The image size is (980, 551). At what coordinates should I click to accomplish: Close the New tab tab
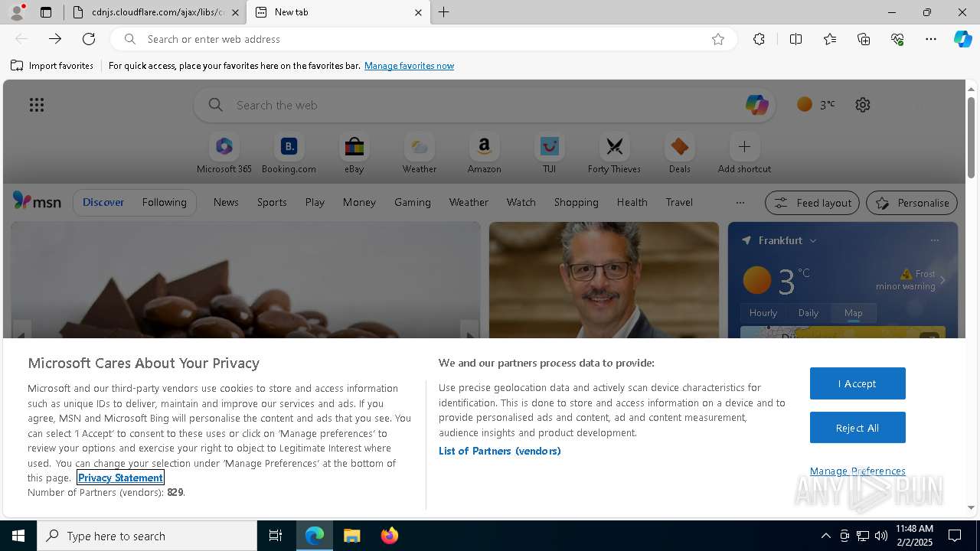pos(418,12)
